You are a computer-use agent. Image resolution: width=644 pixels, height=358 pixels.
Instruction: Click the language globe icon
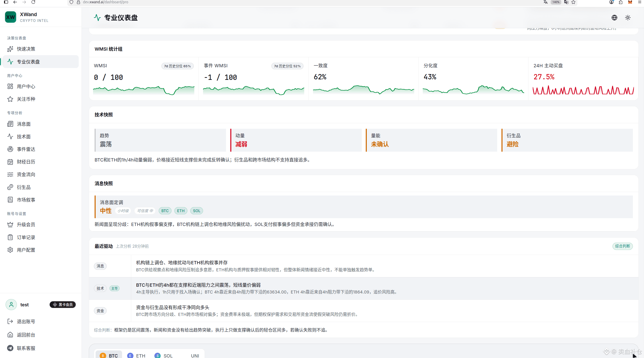click(x=614, y=18)
